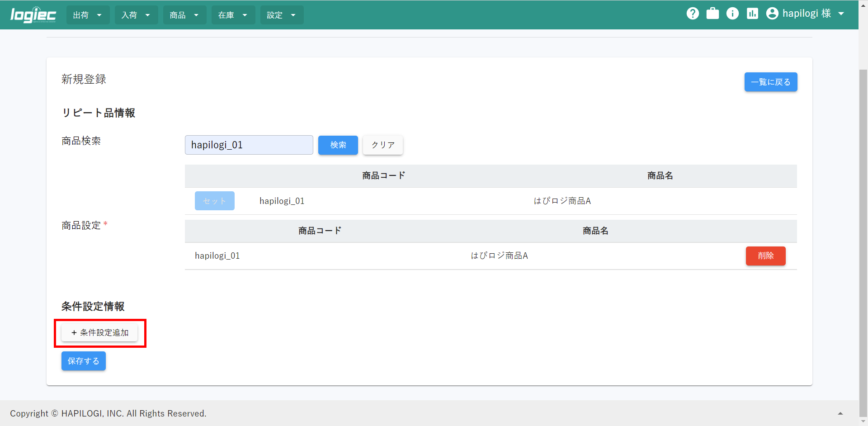The image size is (868, 426).
Task: Expand the hapilogi 様 account dropdown arrow
Action: tap(841, 14)
